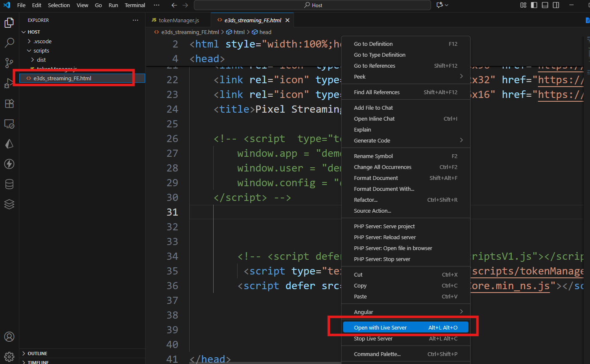Image resolution: width=590 pixels, height=364 pixels.
Task: Open the Thunder Client lightning-bolt icon
Action: 9,164
